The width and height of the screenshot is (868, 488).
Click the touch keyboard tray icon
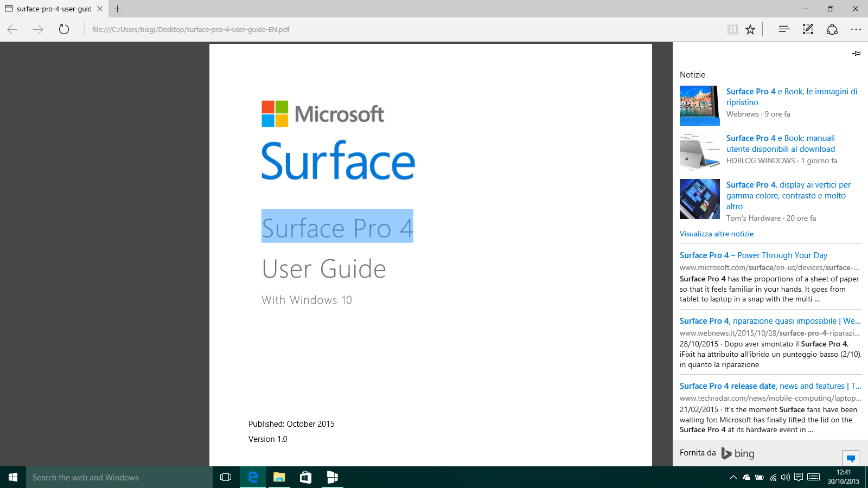[x=814, y=477]
